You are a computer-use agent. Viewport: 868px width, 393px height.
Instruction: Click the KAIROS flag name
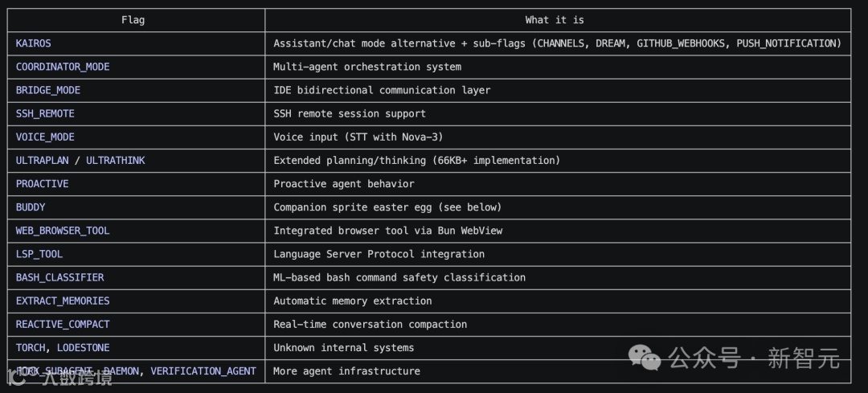34,43
